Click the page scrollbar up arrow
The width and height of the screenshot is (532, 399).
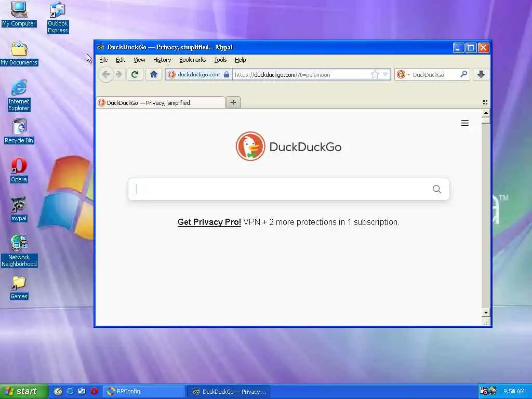[486, 113]
